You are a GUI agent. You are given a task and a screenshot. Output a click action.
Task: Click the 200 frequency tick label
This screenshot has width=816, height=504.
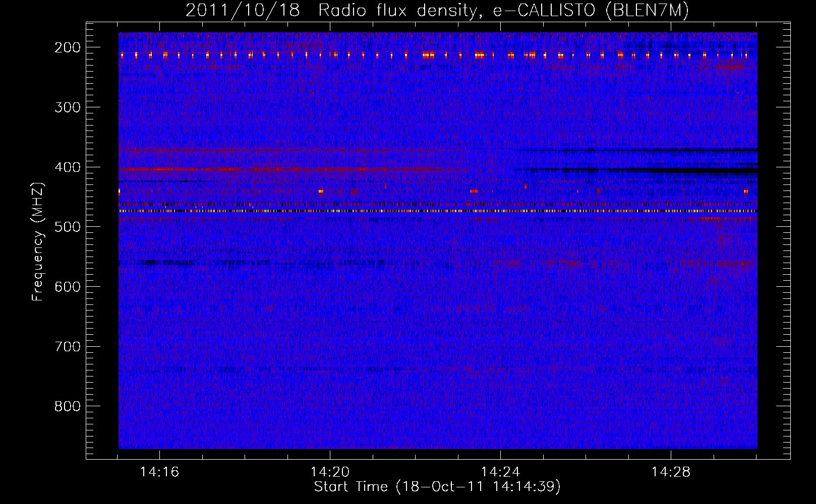point(68,47)
